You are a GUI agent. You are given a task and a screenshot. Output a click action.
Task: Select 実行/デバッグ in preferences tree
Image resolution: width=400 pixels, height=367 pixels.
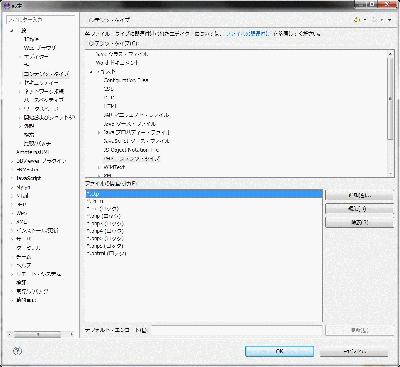click(x=32, y=292)
